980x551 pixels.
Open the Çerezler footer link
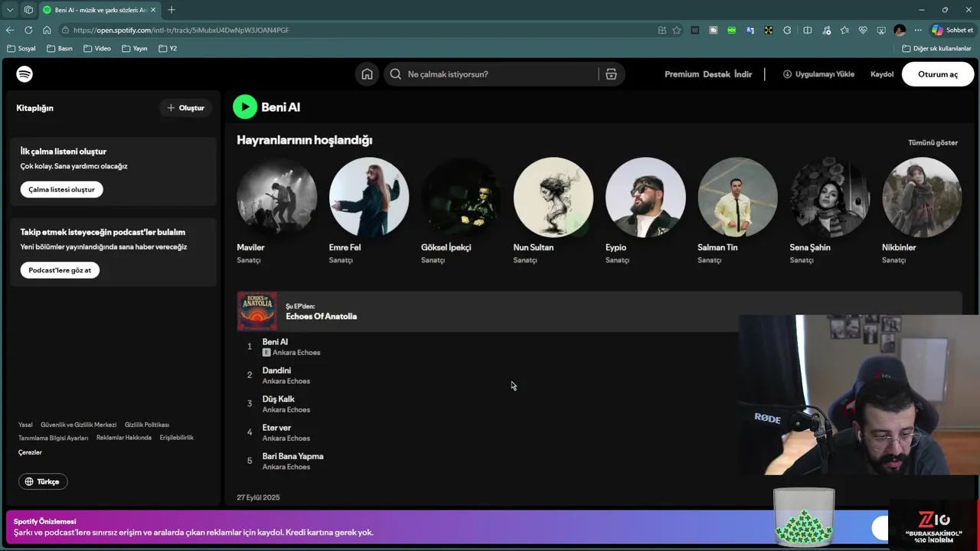[x=30, y=452]
